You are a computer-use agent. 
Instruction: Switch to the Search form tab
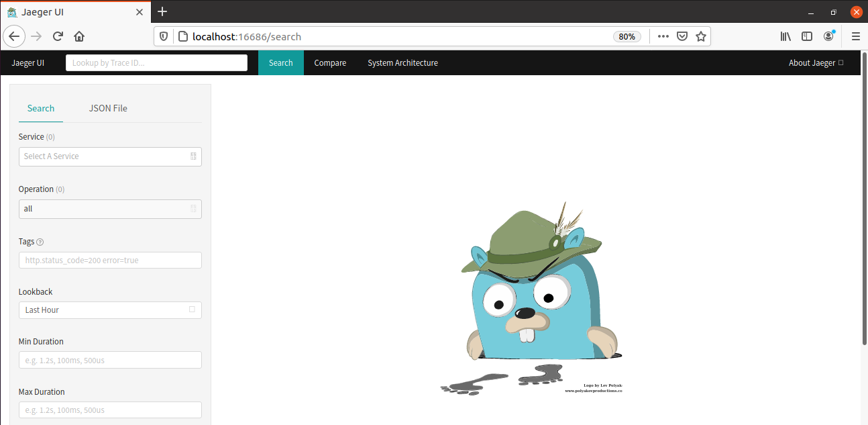pos(41,108)
